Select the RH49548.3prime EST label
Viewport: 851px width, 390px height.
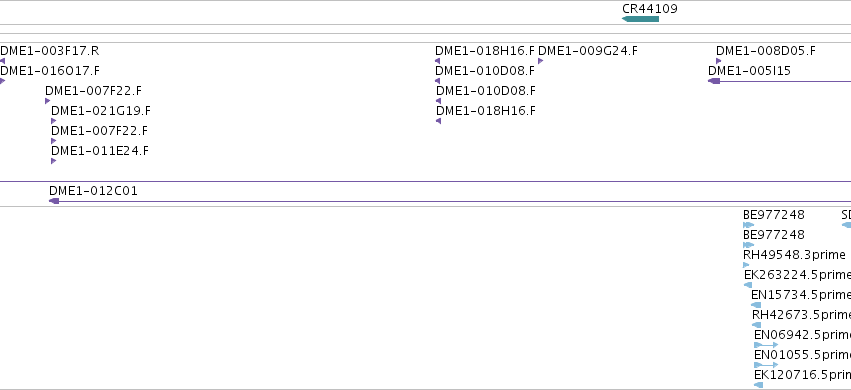pos(794,255)
